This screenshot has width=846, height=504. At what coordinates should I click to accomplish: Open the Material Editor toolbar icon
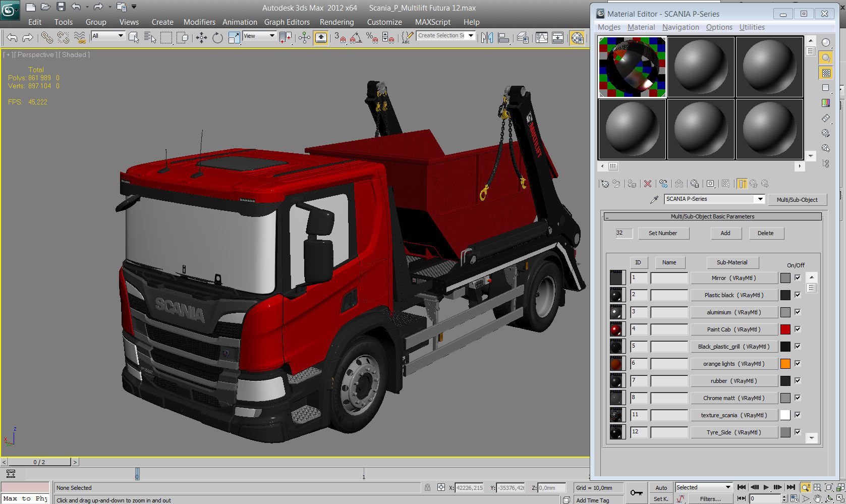[x=577, y=37]
